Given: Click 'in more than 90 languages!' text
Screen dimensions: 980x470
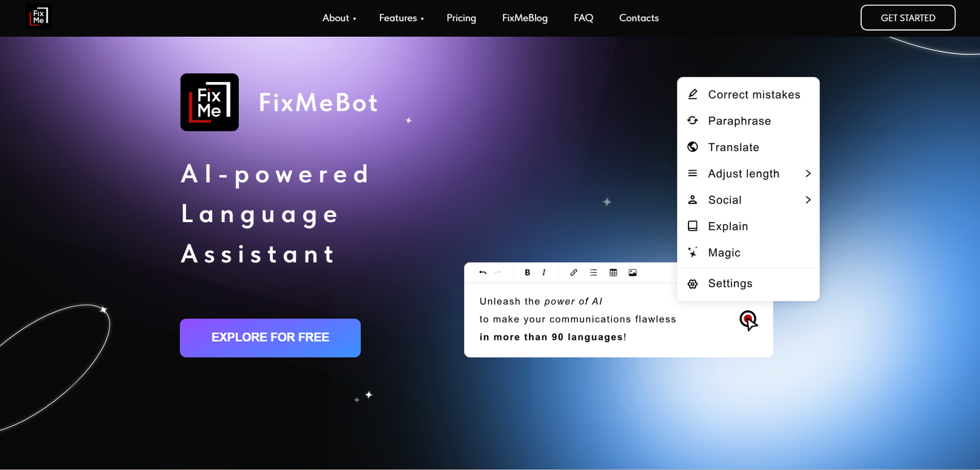Looking at the screenshot, I should coord(552,337).
